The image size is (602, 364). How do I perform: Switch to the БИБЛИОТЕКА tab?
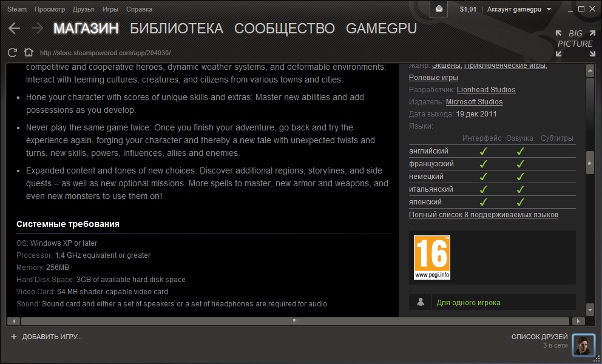pos(177,29)
